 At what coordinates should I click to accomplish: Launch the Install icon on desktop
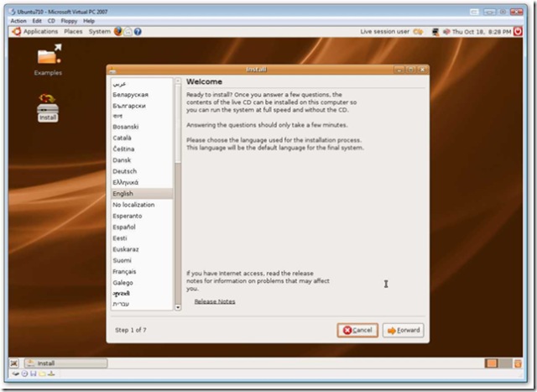pos(48,104)
